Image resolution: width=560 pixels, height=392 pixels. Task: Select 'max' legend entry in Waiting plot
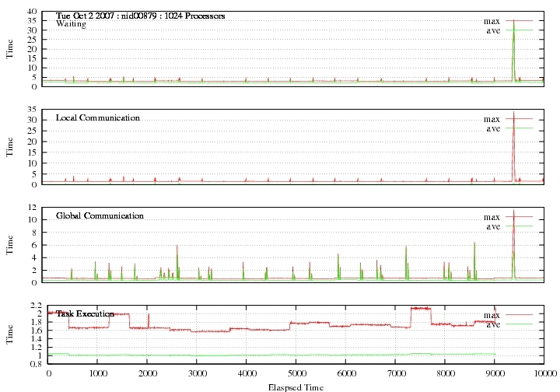coord(492,22)
